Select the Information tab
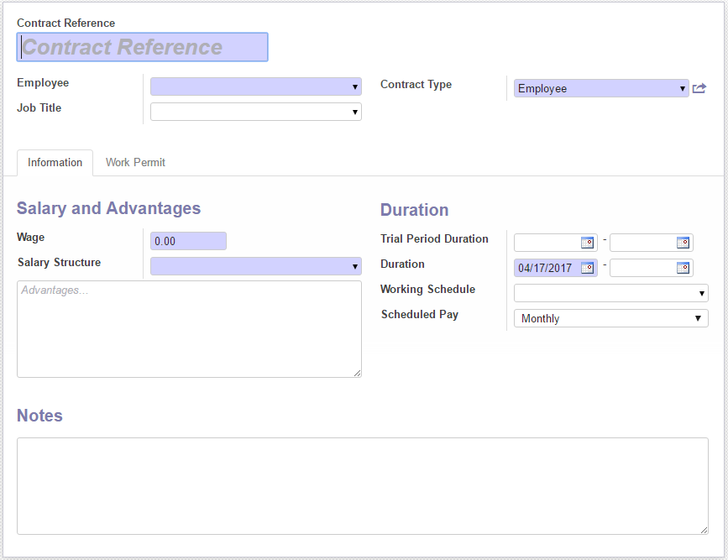728x560 pixels. (55, 163)
